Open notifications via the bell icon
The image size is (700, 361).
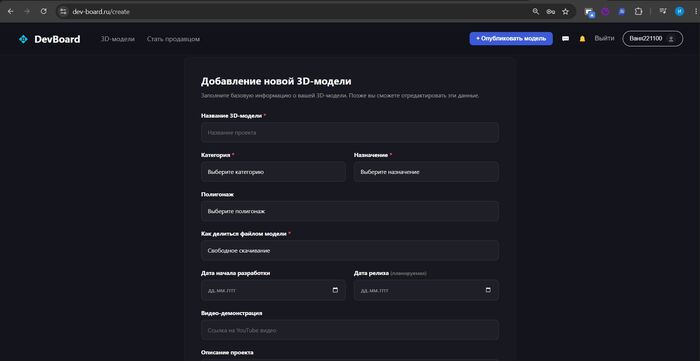(582, 39)
